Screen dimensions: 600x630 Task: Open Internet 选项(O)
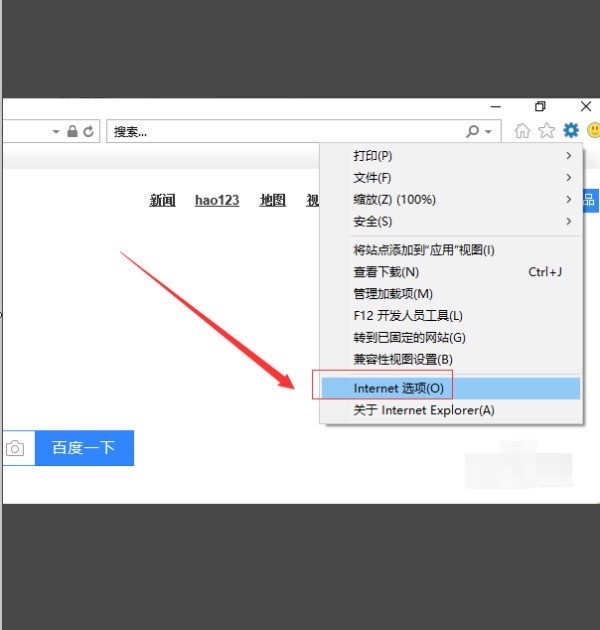[451, 388]
